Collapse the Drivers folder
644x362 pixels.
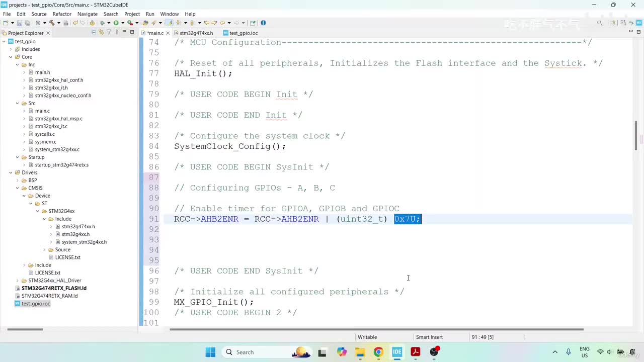click(11, 172)
